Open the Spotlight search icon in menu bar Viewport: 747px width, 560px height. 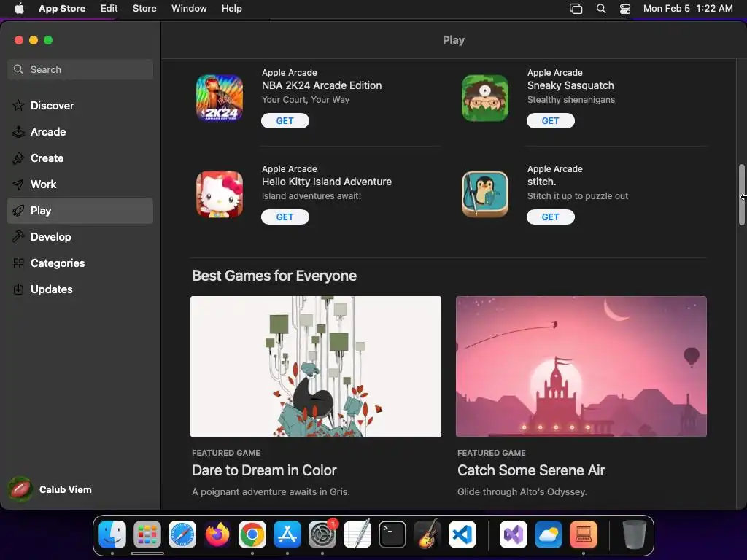(x=601, y=9)
